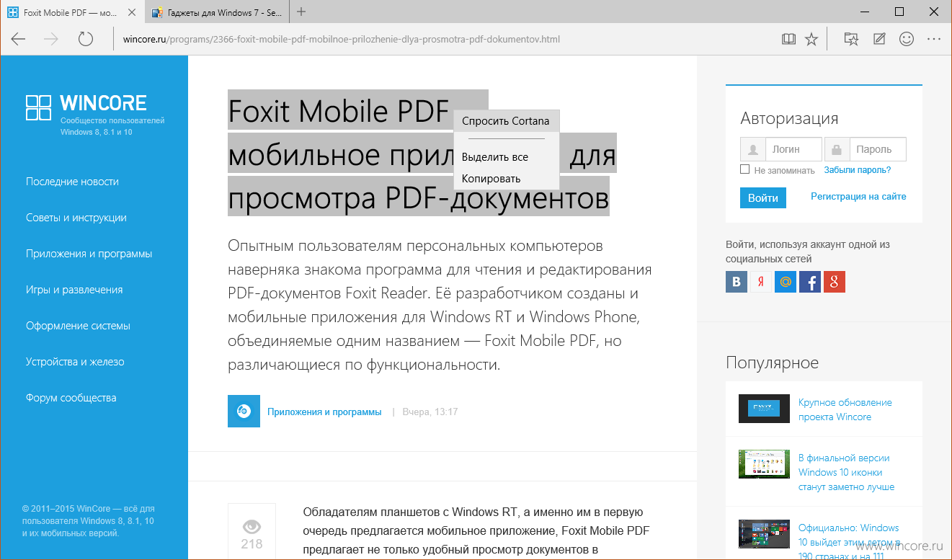Open thumbnail for Крупное обновление проекта Wincore
Screen dimensions: 952x560
tap(765, 408)
